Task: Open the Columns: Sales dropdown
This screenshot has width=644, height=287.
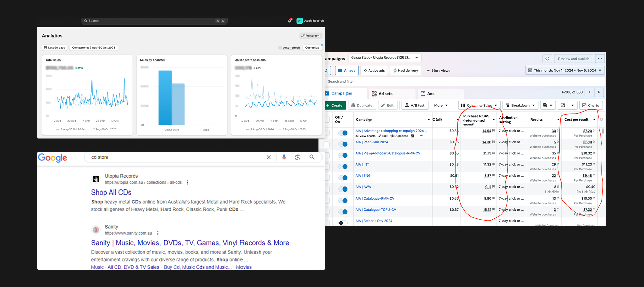Action: [x=479, y=105]
